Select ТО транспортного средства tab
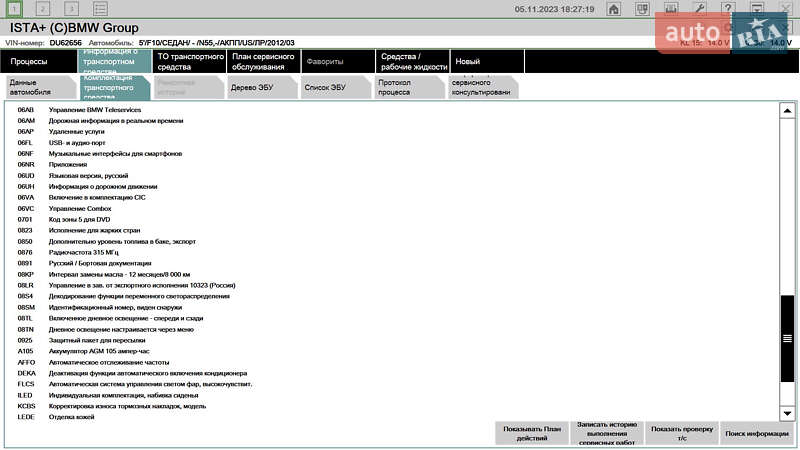 click(190, 61)
